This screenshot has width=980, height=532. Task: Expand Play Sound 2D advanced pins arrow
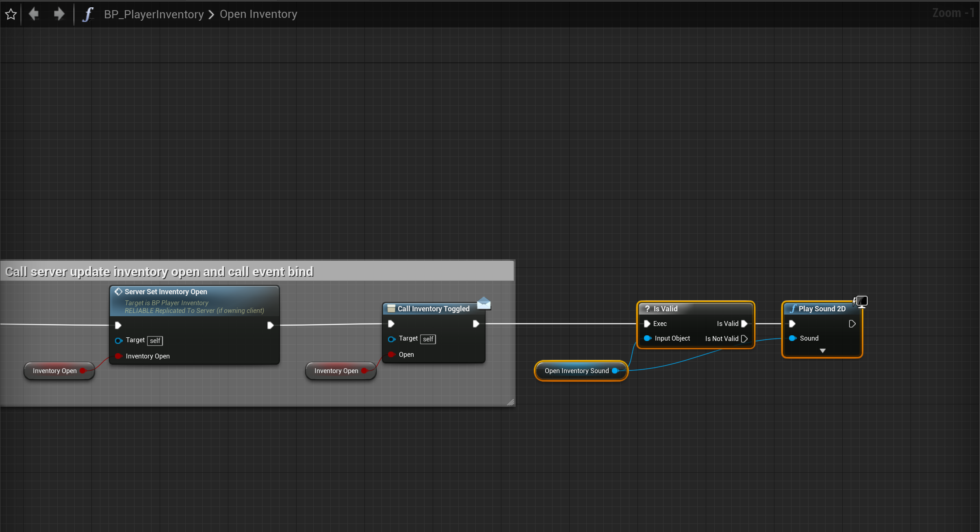pos(822,350)
